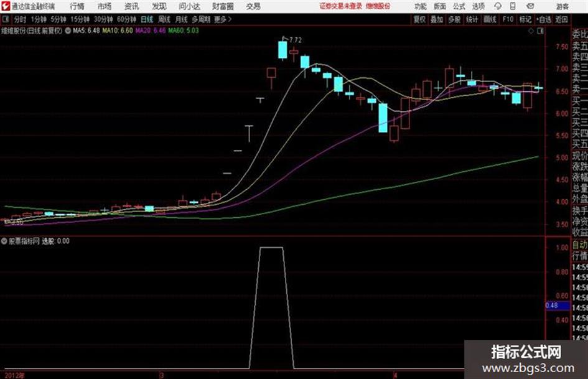Image resolution: width=588 pixels, height=379 pixels.
Task: Click the MA20: 6.46 indicator label
Action: click(151, 30)
